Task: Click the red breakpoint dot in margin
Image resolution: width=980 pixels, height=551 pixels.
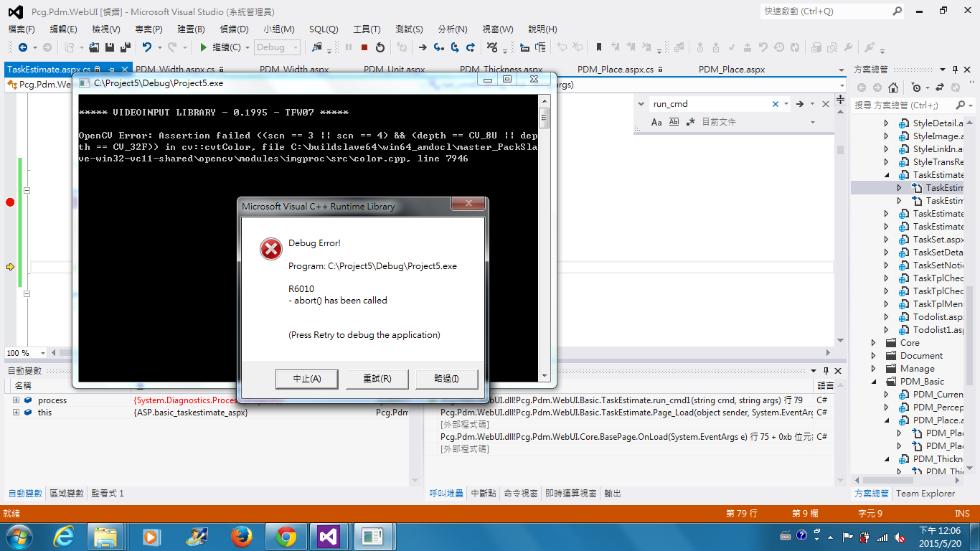Action: tap(10, 202)
